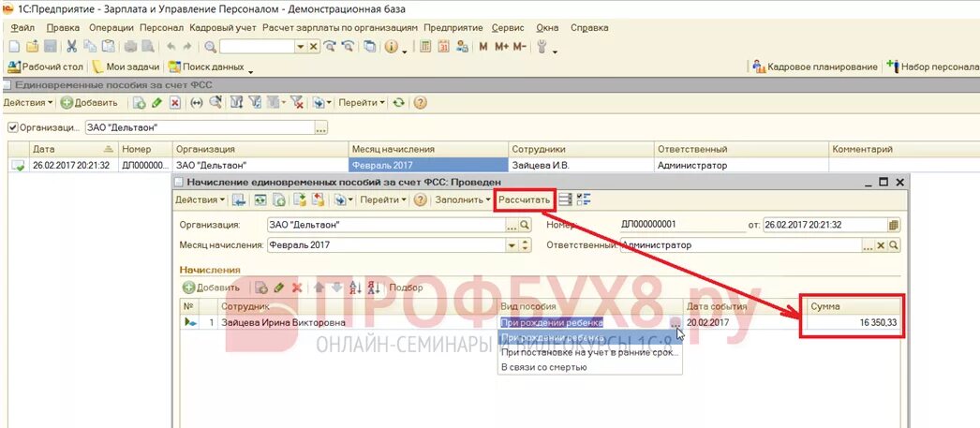Click the magnifier icon next to Организация field

[x=525, y=225]
